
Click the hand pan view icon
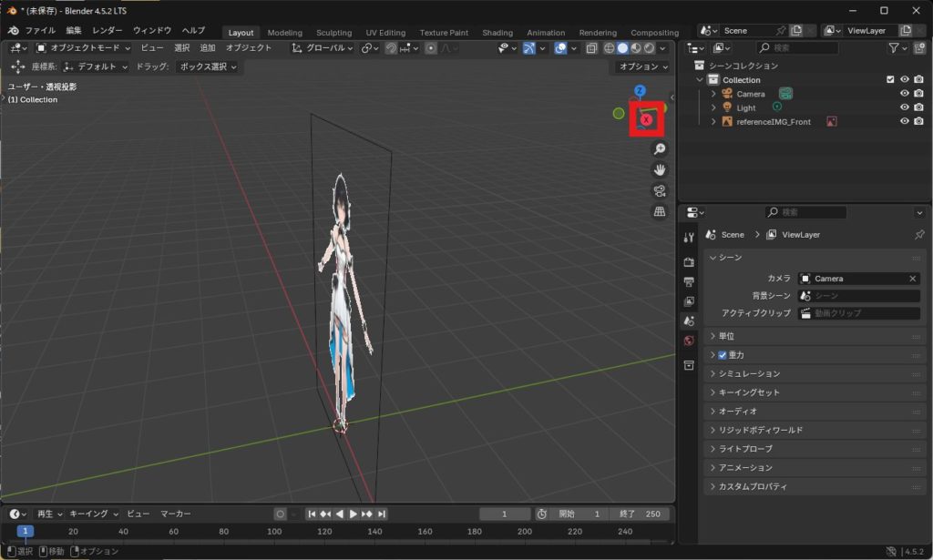(x=660, y=169)
